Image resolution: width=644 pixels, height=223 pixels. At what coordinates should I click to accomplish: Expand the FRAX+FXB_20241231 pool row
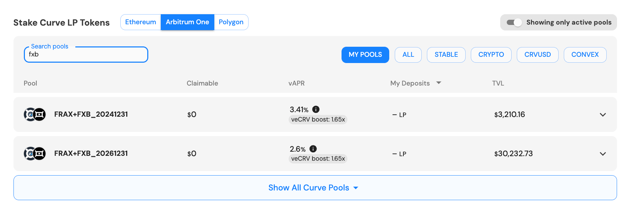click(x=603, y=115)
